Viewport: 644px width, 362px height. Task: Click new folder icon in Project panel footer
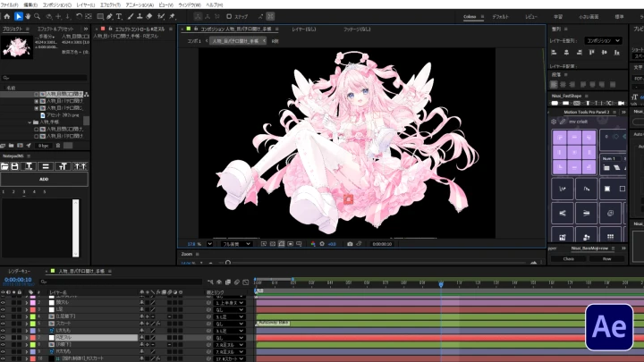pos(11,146)
